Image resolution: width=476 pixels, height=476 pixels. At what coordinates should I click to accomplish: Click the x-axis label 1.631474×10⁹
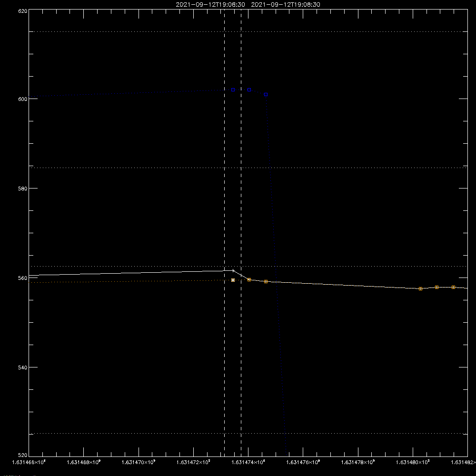248,462
